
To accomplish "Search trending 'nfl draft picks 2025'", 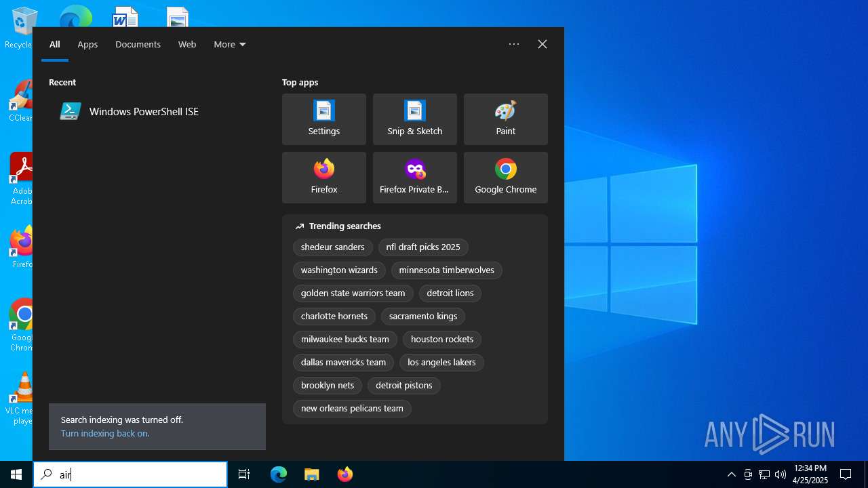I will point(423,247).
